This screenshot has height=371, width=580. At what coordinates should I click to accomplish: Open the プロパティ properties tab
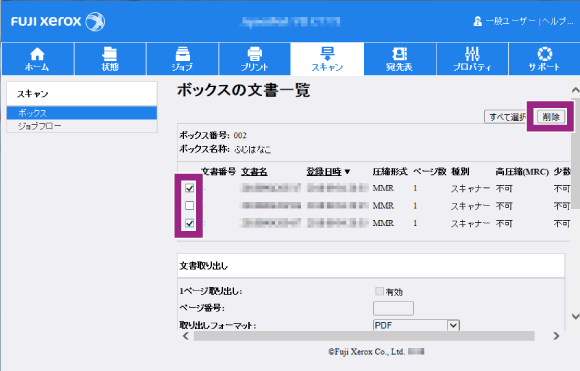(x=472, y=59)
